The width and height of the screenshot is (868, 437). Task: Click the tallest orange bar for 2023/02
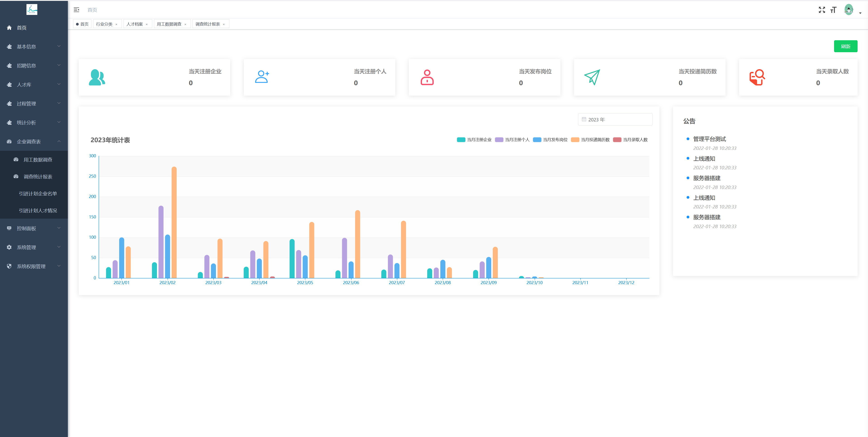point(174,222)
